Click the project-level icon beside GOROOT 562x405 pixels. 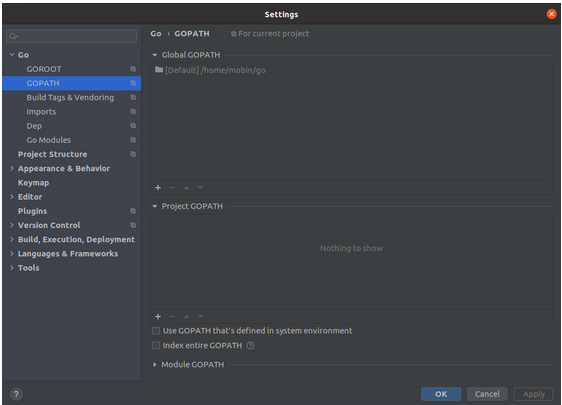133,69
